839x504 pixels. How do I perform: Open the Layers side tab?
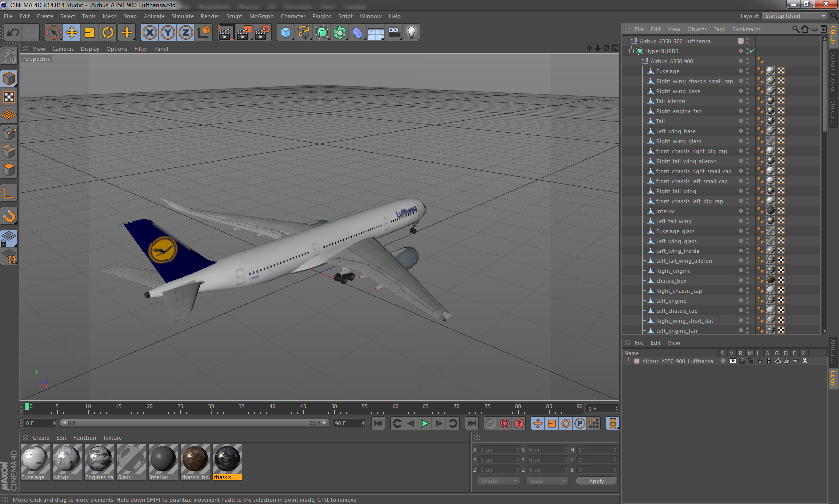pyautogui.click(x=833, y=378)
